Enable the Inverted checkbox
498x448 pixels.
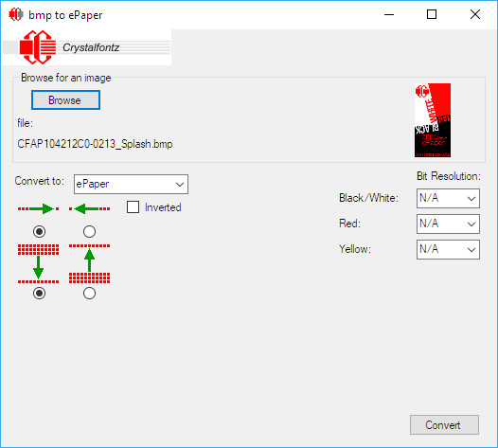(133, 207)
